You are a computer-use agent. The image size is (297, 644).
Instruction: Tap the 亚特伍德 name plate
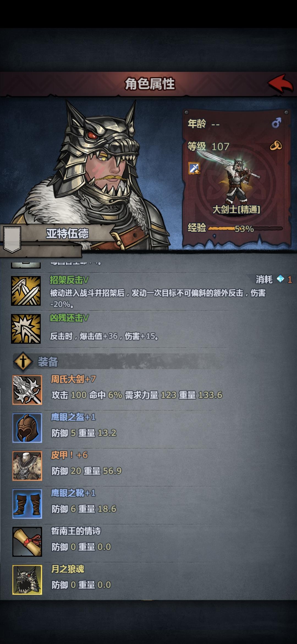pos(67,233)
